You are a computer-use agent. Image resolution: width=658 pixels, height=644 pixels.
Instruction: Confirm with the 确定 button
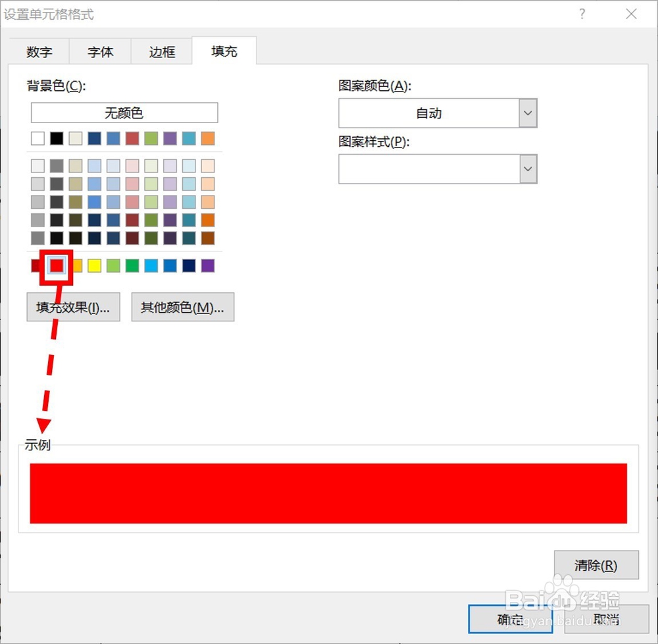[x=511, y=619]
